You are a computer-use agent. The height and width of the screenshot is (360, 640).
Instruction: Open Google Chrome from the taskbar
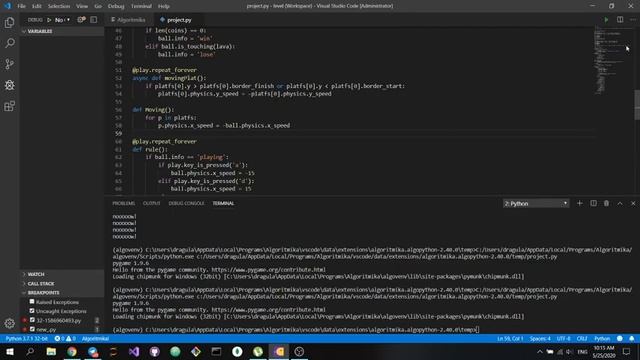(72, 351)
